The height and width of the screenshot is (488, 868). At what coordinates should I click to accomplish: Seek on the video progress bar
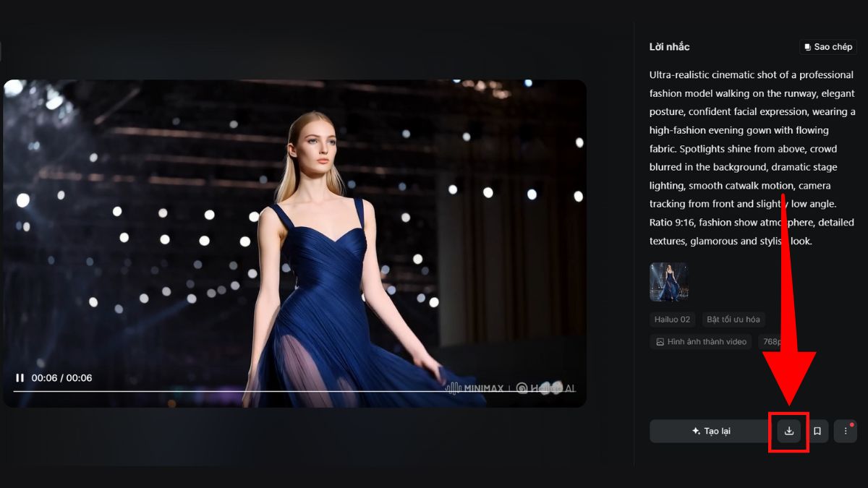pyautogui.click(x=294, y=391)
